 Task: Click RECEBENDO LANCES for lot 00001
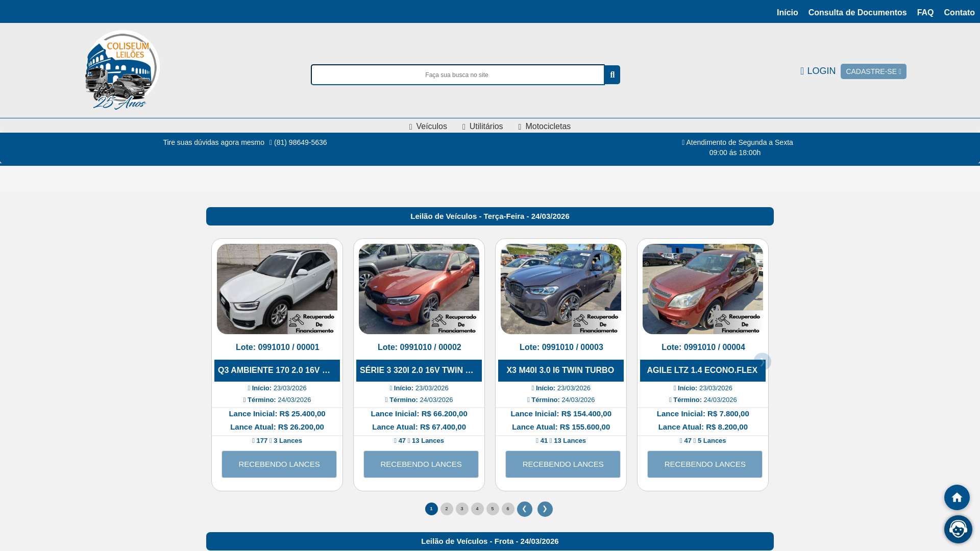tap(279, 464)
